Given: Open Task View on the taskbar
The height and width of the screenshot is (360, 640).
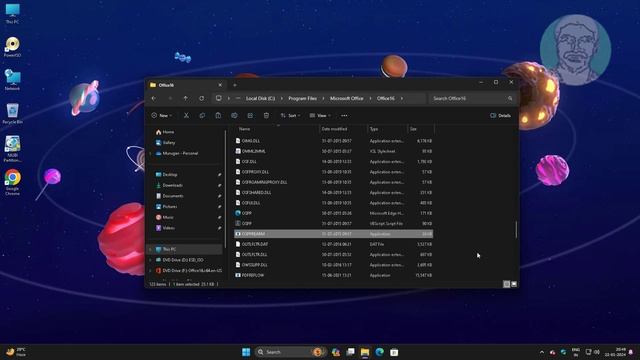Looking at the screenshot, I should [350, 352].
